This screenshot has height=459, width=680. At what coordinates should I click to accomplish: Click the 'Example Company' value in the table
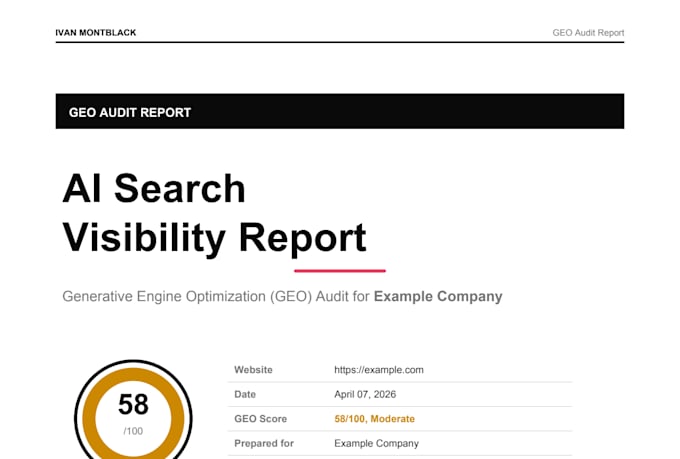tap(376, 443)
